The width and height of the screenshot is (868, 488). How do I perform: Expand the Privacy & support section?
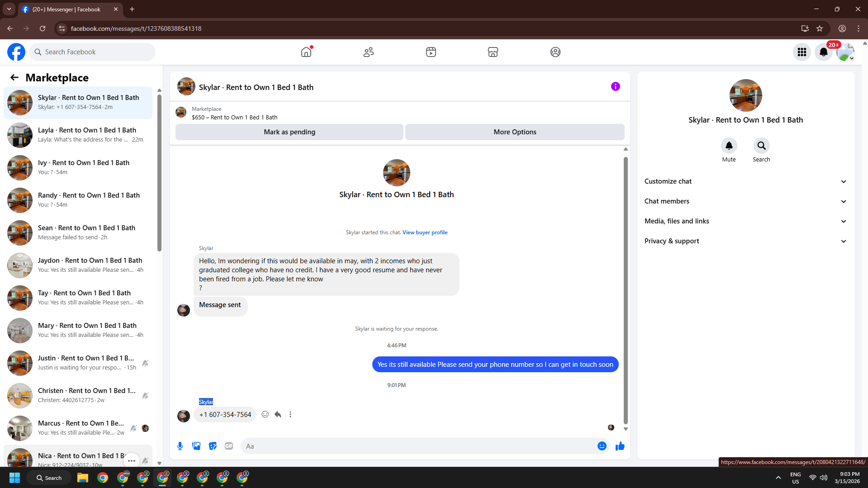tap(745, 241)
